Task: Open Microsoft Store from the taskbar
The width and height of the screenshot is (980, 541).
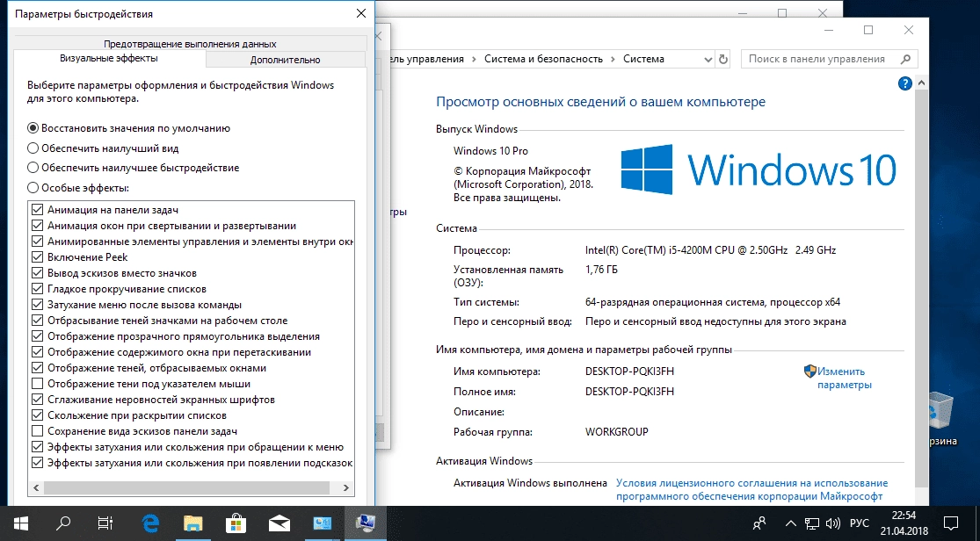Action: (x=236, y=523)
